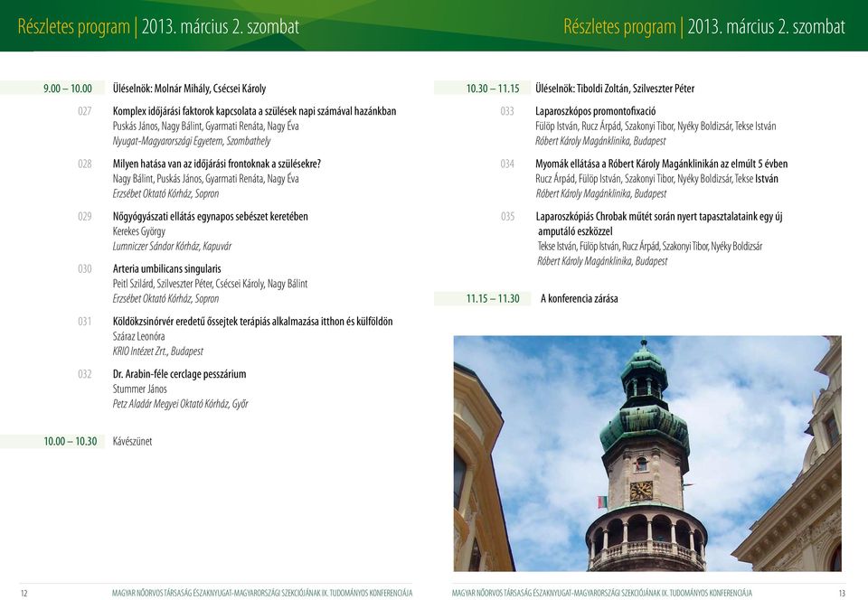Viewport: 868px width, 600px height.
Task: Click author 'Kerekes György'
Action: click(139, 231)
